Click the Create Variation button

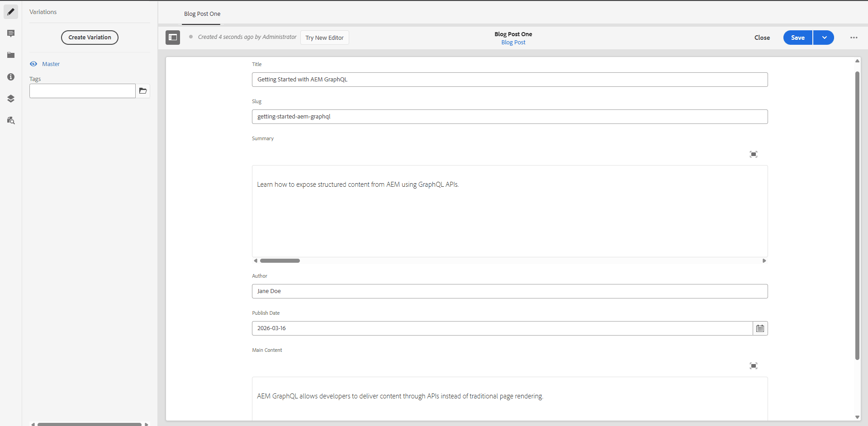(90, 38)
